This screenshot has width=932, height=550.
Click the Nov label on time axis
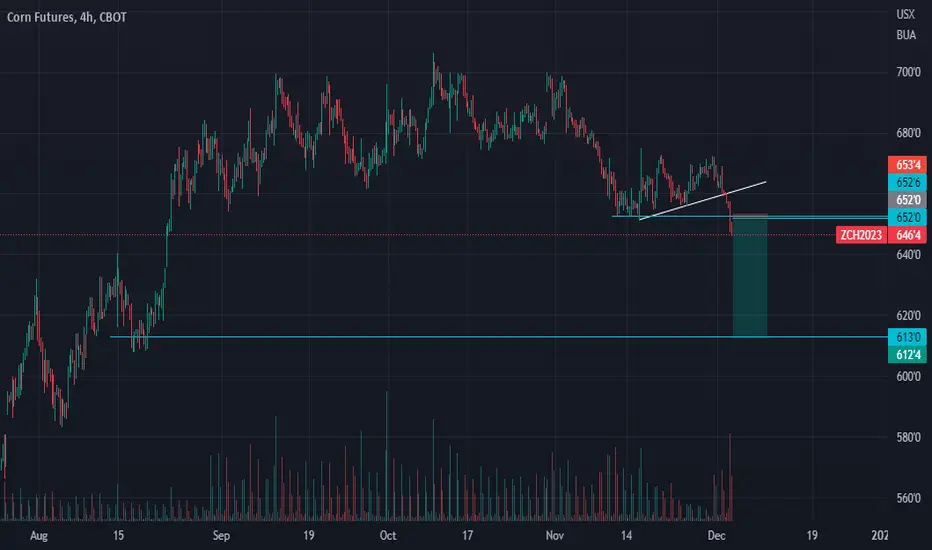click(x=555, y=536)
